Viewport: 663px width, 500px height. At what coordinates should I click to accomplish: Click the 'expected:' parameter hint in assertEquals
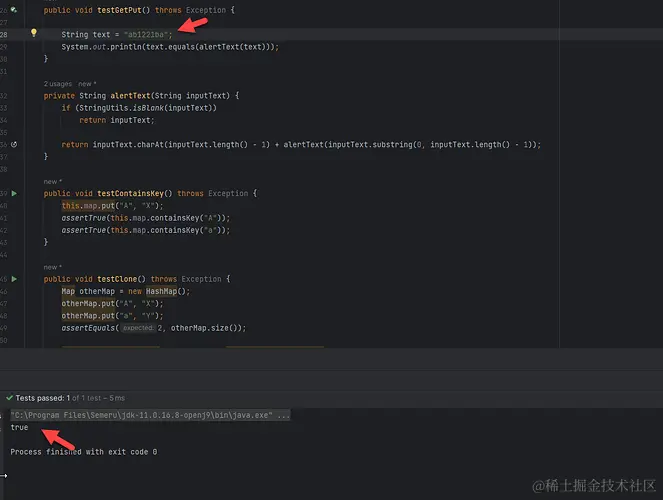pyautogui.click(x=138, y=328)
